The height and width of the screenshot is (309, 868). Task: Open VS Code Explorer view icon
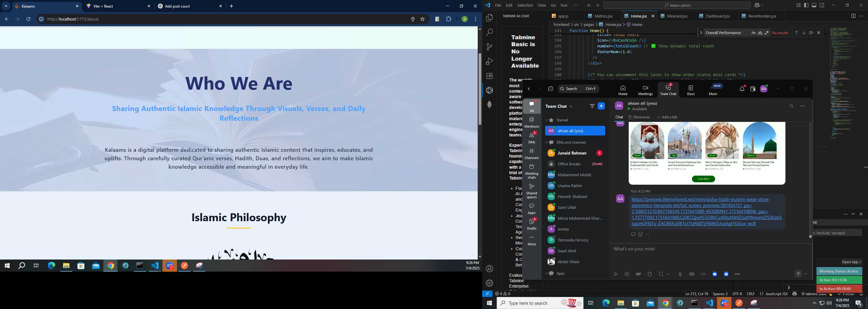coord(489,18)
